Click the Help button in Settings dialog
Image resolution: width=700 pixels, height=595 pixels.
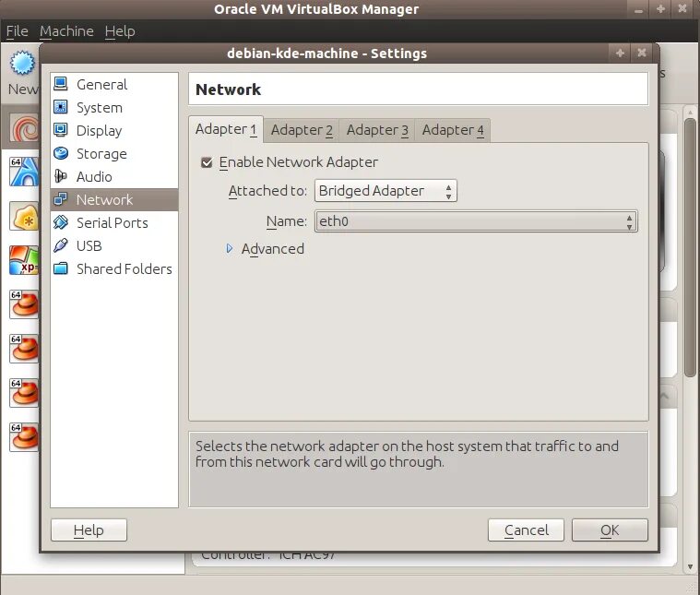[x=89, y=530]
